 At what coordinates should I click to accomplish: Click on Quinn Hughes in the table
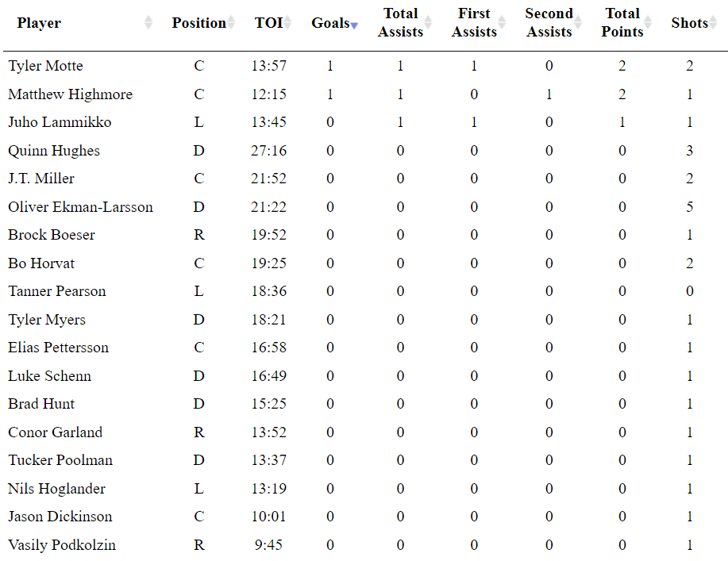click(x=54, y=151)
